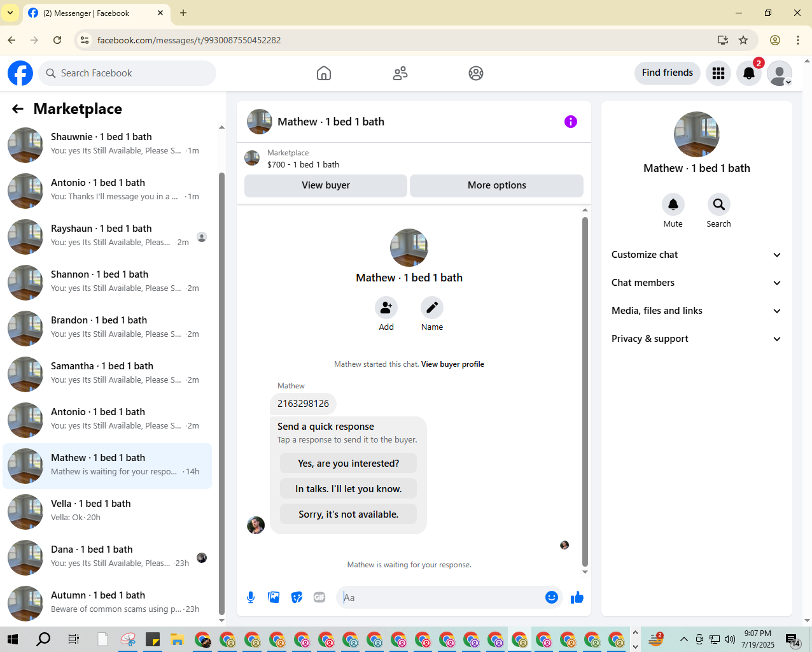Click the conversation list scrollbar
Image resolution: width=812 pixels, height=652 pixels.
(221, 395)
